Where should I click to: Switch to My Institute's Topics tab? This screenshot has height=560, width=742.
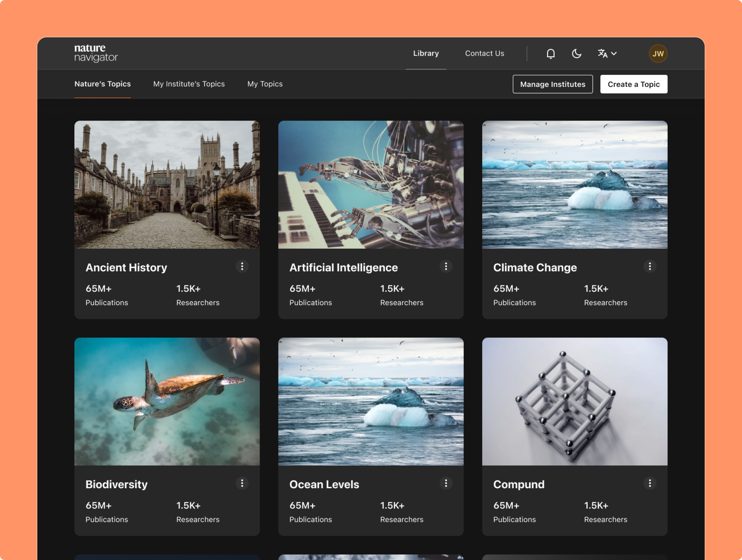click(189, 84)
